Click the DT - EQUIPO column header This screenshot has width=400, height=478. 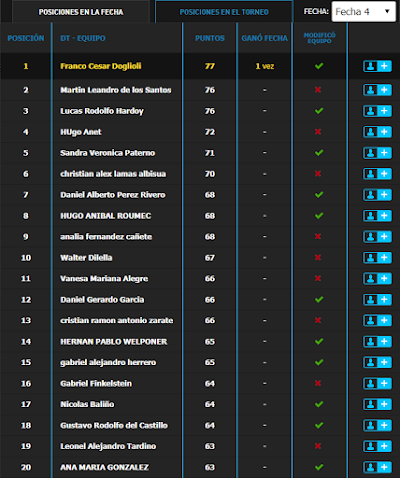83,38
